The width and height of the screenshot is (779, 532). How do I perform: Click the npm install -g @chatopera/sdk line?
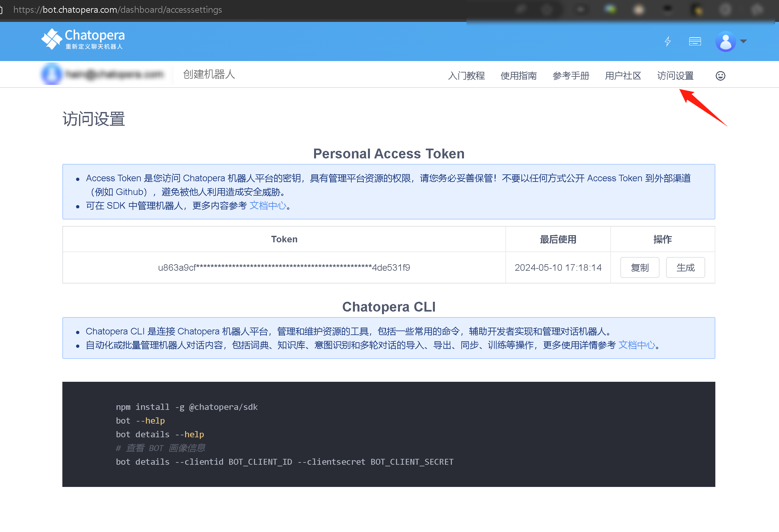187,407
